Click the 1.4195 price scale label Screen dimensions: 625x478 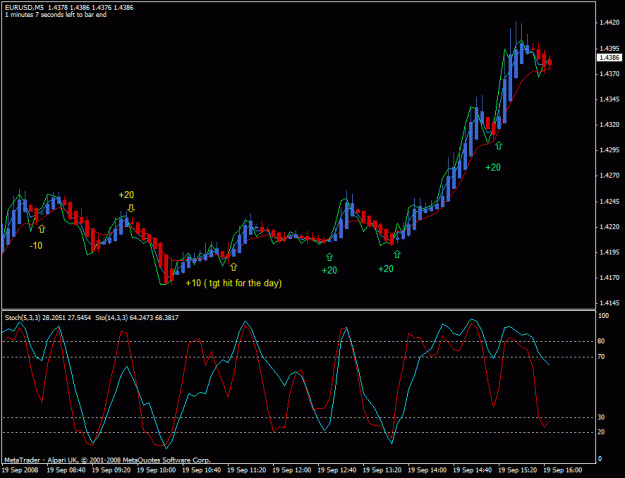610,252
